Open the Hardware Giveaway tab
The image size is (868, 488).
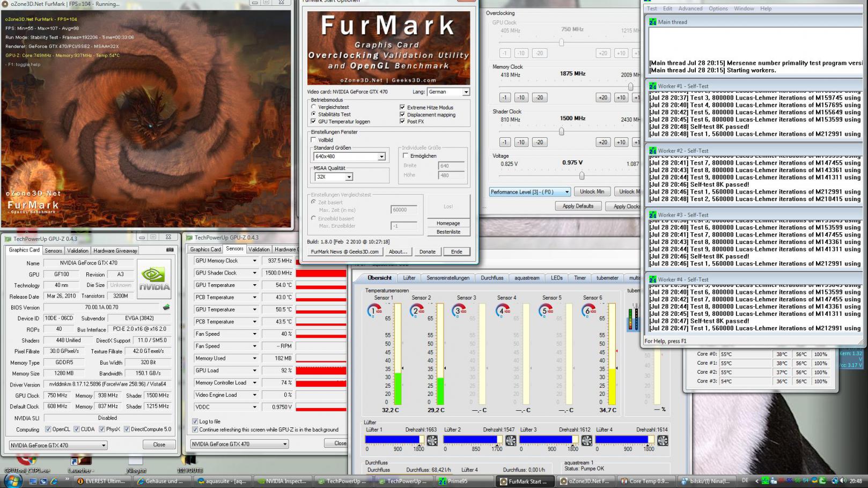point(115,250)
